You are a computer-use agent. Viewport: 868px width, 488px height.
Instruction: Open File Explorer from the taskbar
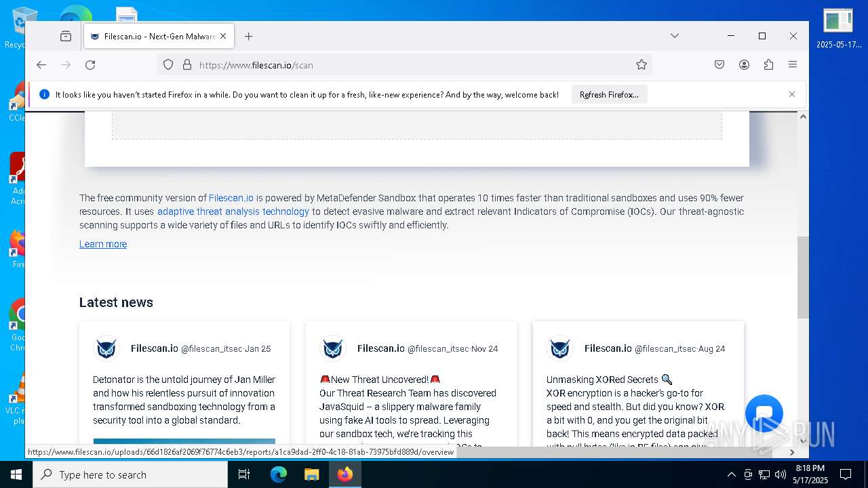click(312, 474)
